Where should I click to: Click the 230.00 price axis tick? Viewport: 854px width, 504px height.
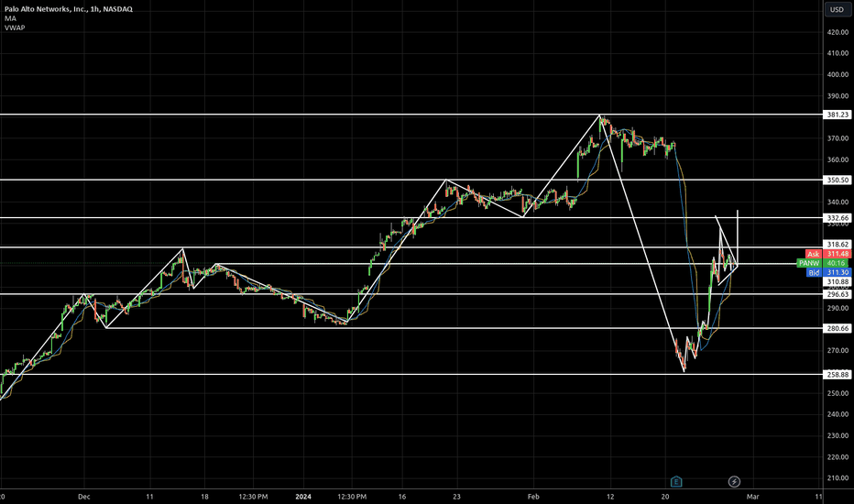point(838,436)
